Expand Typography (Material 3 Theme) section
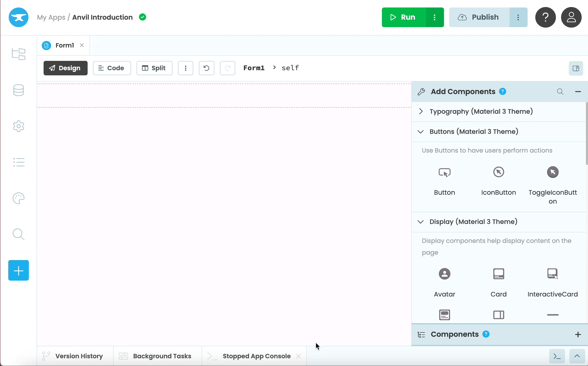The width and height of the screenshot is (588, 366). 499,111
